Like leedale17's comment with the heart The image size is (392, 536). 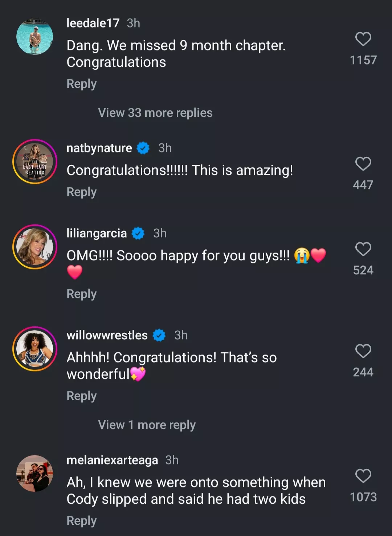coord(363,39)
